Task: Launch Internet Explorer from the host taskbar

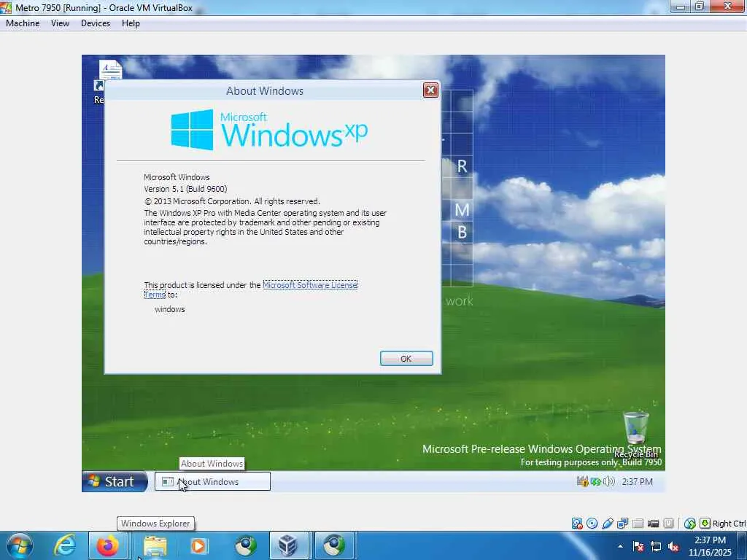Action: click(64, 545)
